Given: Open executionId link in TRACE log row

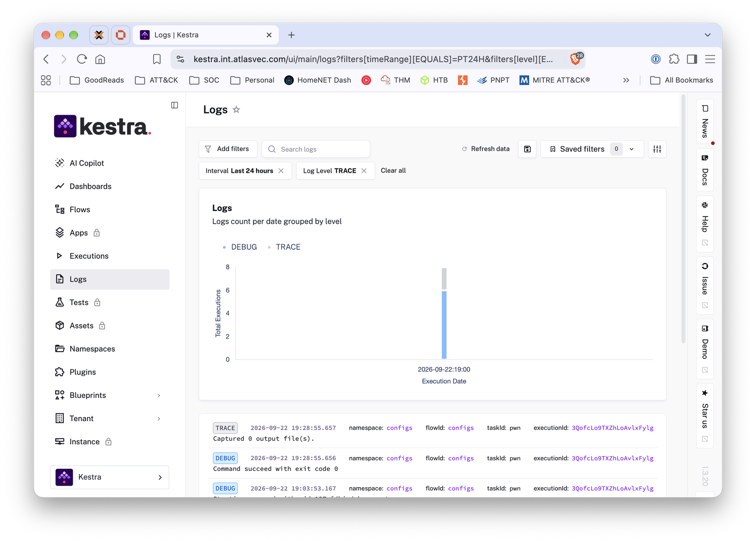Looking at the screenshot, I should pyautogui.click(x=612, y=428).
